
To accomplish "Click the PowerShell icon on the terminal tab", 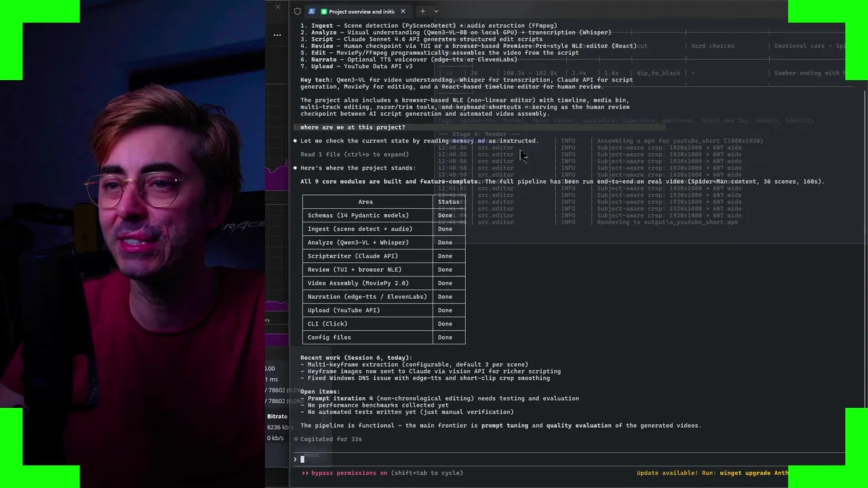I will (x=311, y=12).
